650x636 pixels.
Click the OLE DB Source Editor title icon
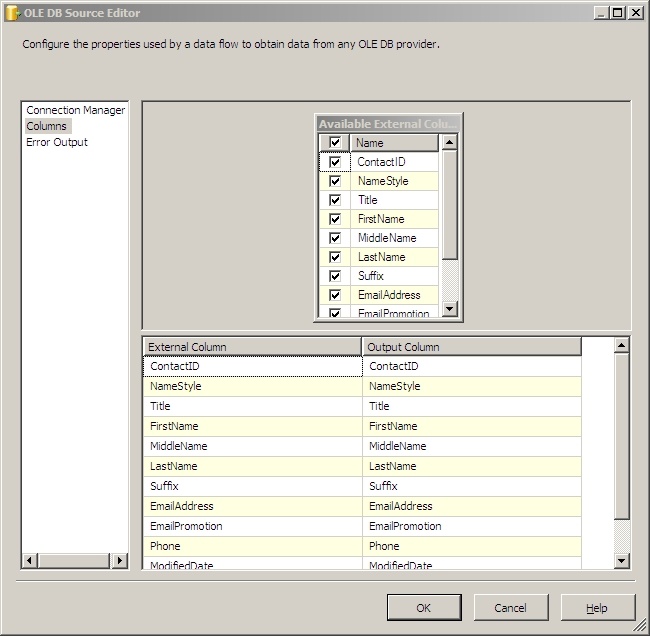pos(12,13)
